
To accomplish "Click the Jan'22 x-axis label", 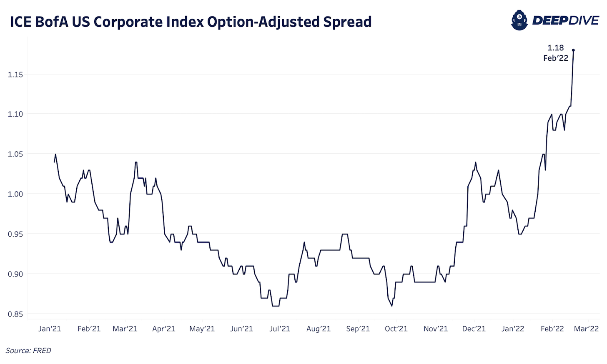I will (x=513, y=329).
